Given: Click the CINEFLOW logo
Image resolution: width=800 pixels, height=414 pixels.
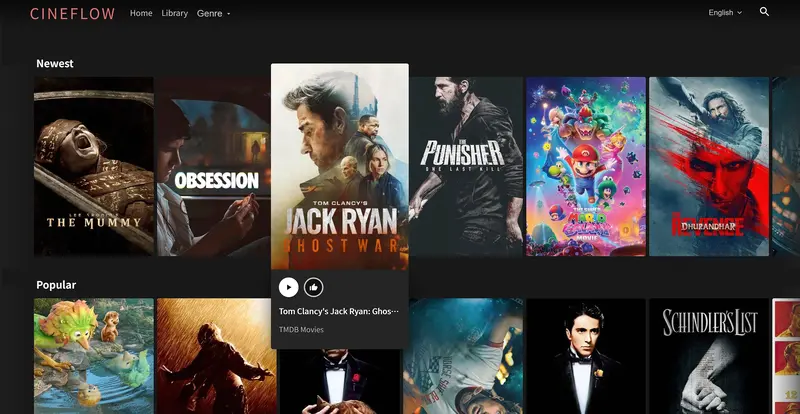Looking at the screenshot, I should 72,14.
